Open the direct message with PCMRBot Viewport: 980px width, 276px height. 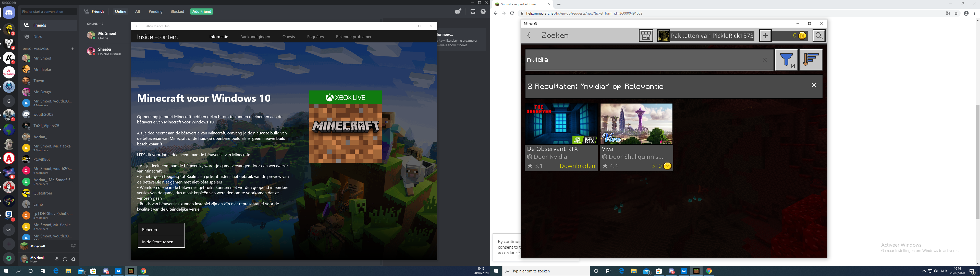coord(49,159)
